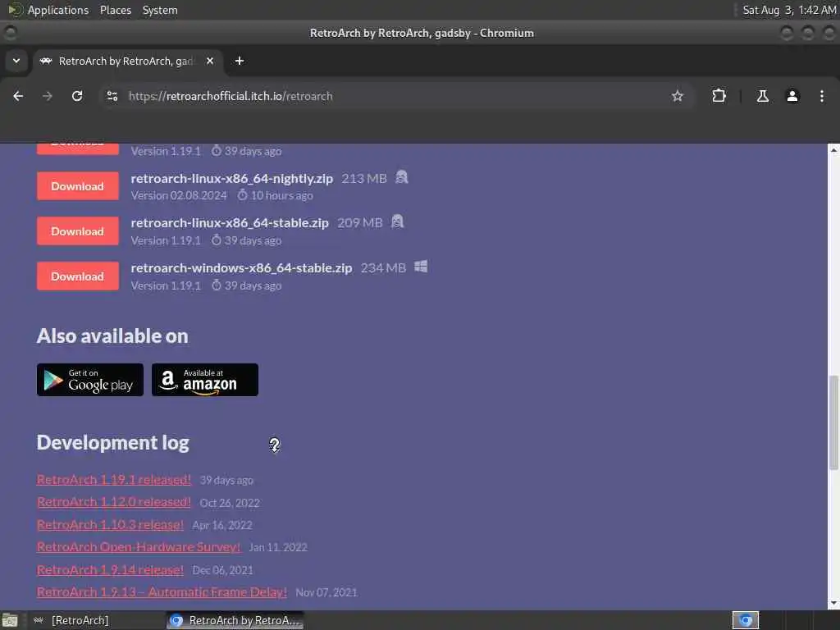The width and height of the screenshot is (840, 630).
Task: Open the Places menu
Action: (115, 10)
